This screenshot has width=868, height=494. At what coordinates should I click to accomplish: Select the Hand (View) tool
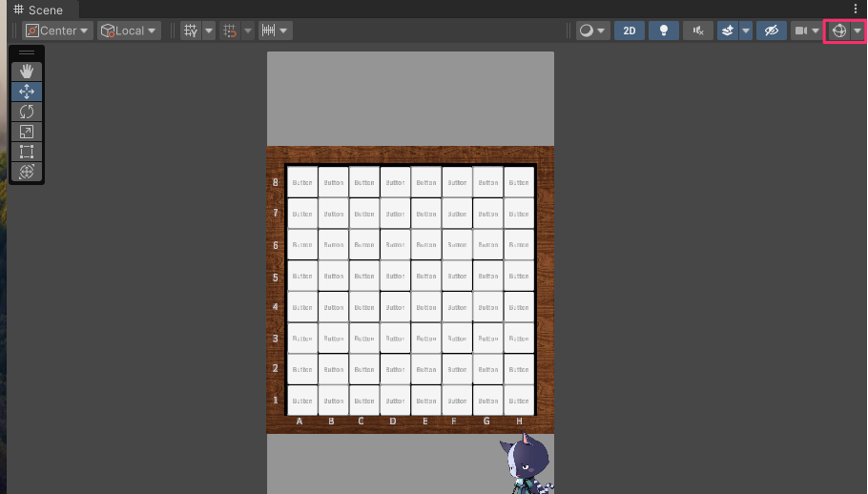27,72
